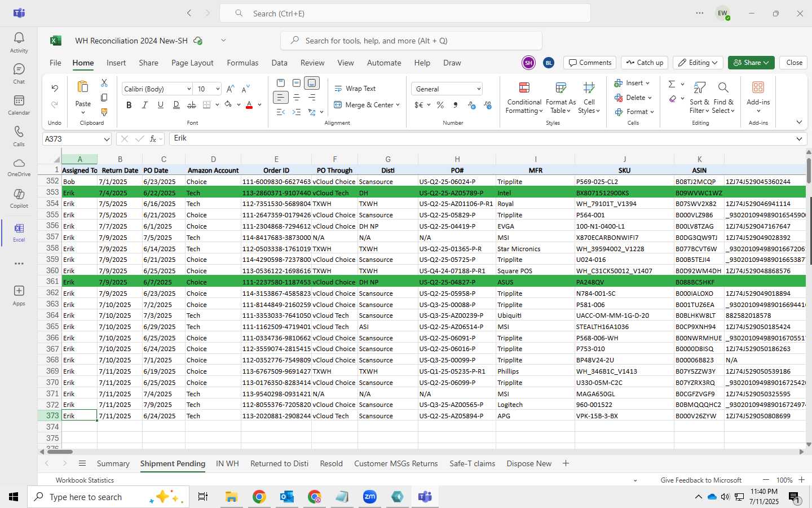This screenshot has height=508, width=812.
Task: Click the Copy icon in Clipboard group
Action: [104, 98]
